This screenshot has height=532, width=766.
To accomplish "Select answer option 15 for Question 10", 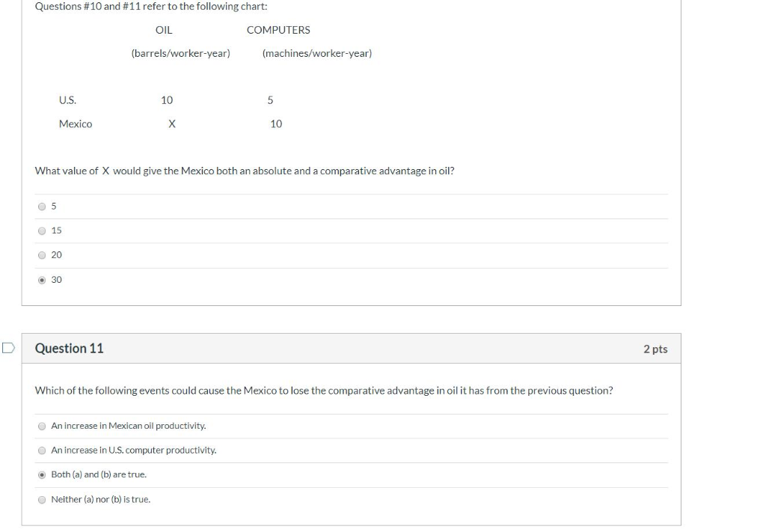I will point(43,230).
